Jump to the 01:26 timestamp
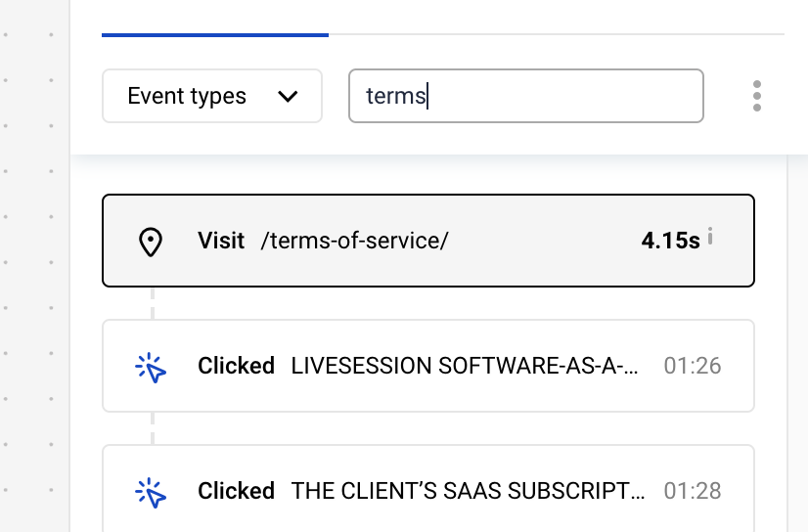Image resolution: width=808 pixels, height=532 pixels. (x=693, y=367)
